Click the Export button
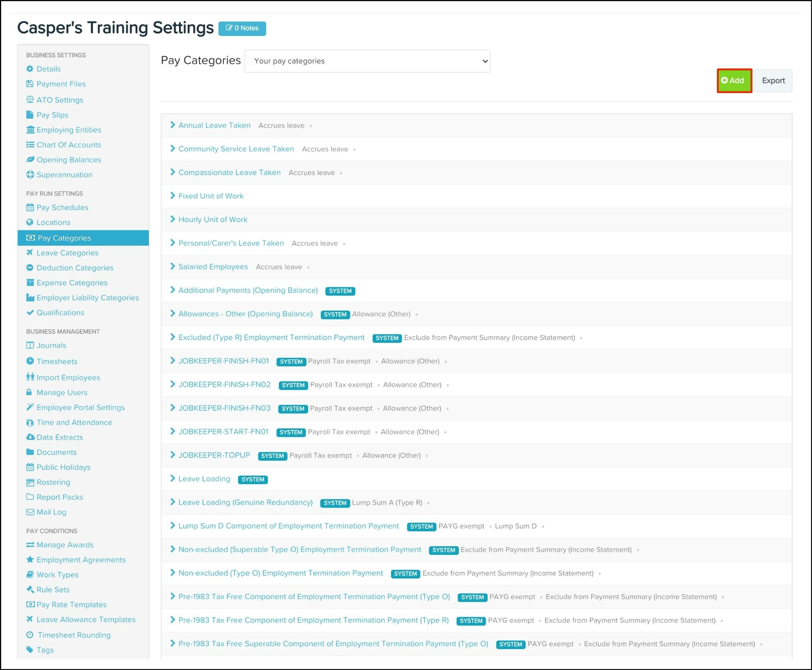This screenshot has height=670, width=812. click(x=773, y=81)
